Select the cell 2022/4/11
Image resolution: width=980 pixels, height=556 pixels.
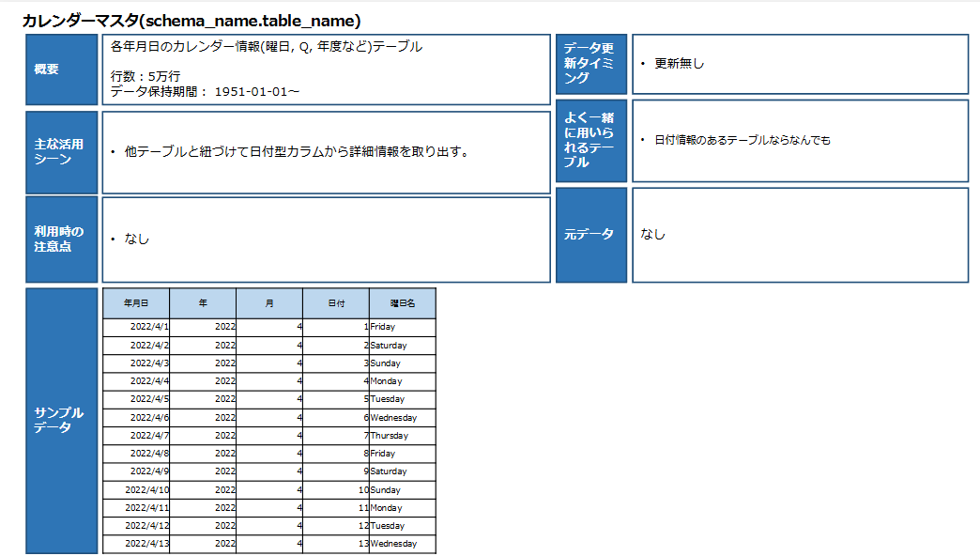pos(136,508)
